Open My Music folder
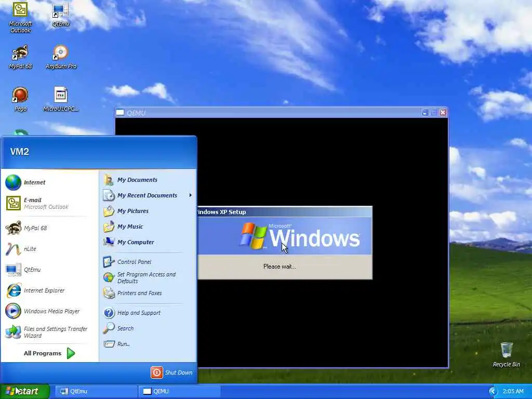 tap(148, 227)
